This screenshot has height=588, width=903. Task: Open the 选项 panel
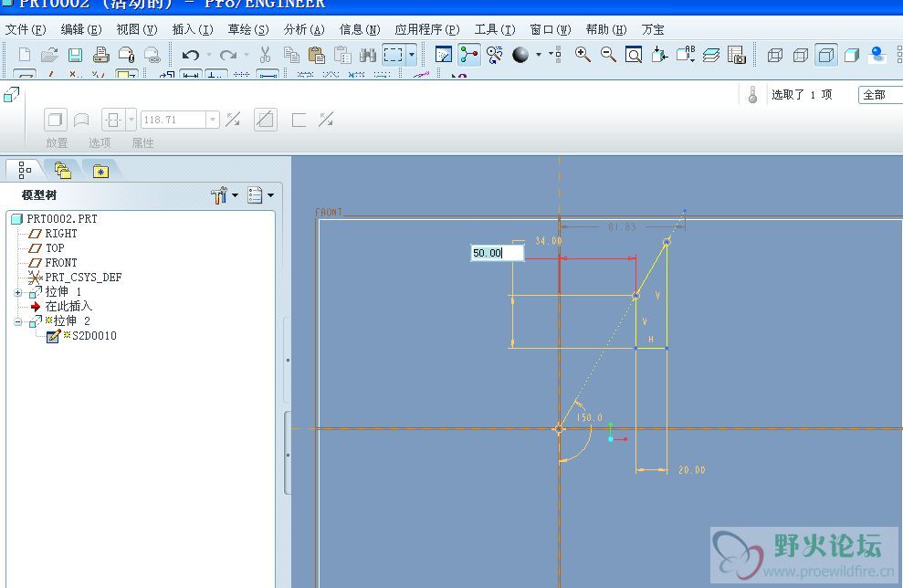[100, 142]
